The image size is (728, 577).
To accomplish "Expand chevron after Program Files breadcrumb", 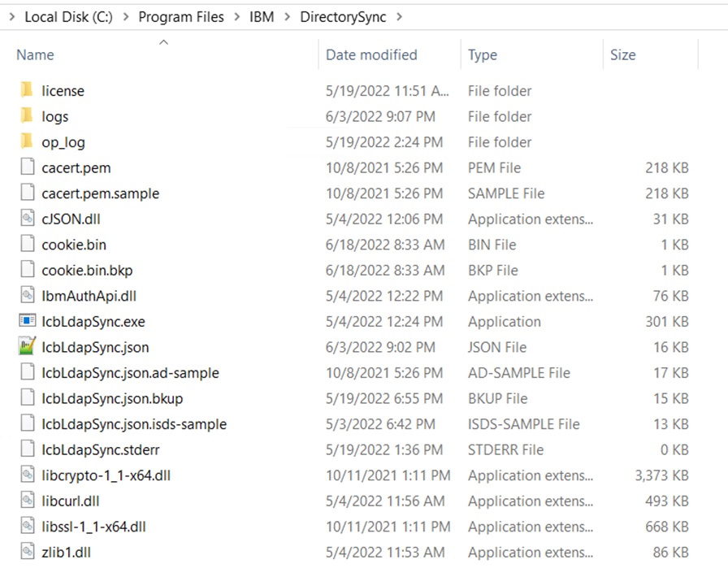I will pos(236,17).
